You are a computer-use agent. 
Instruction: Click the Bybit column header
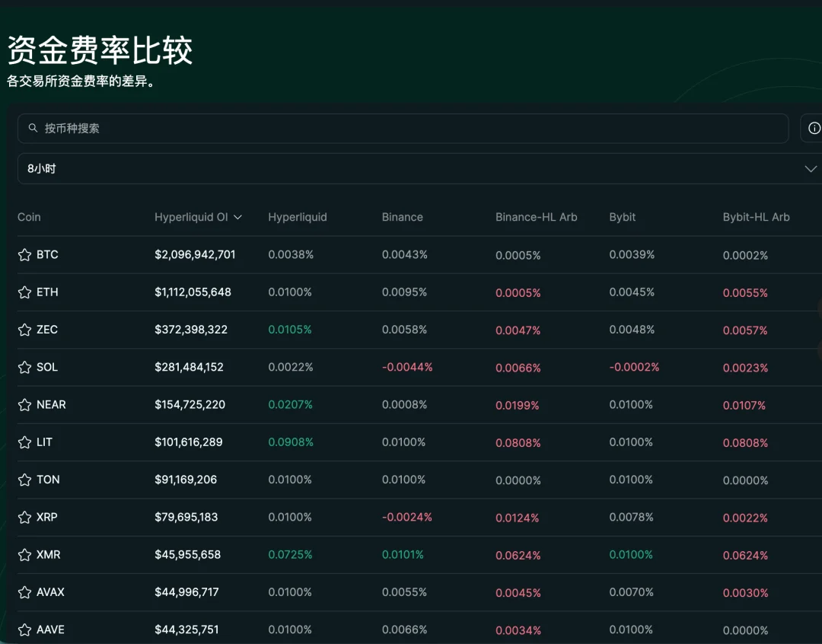(623, 217)
